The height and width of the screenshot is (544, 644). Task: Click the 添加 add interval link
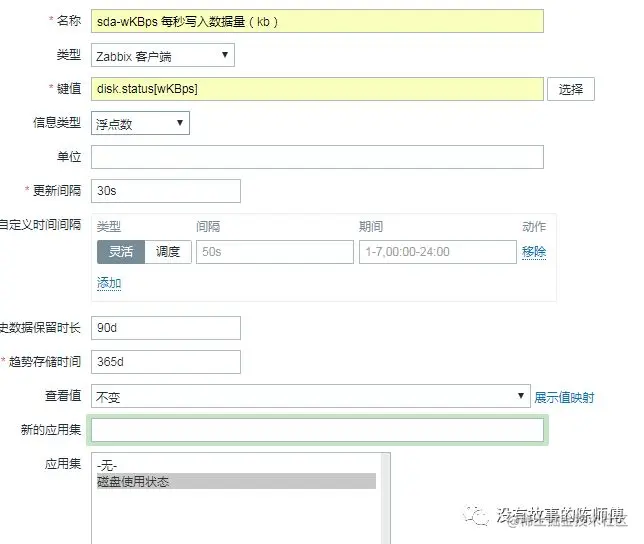[109, 283]
